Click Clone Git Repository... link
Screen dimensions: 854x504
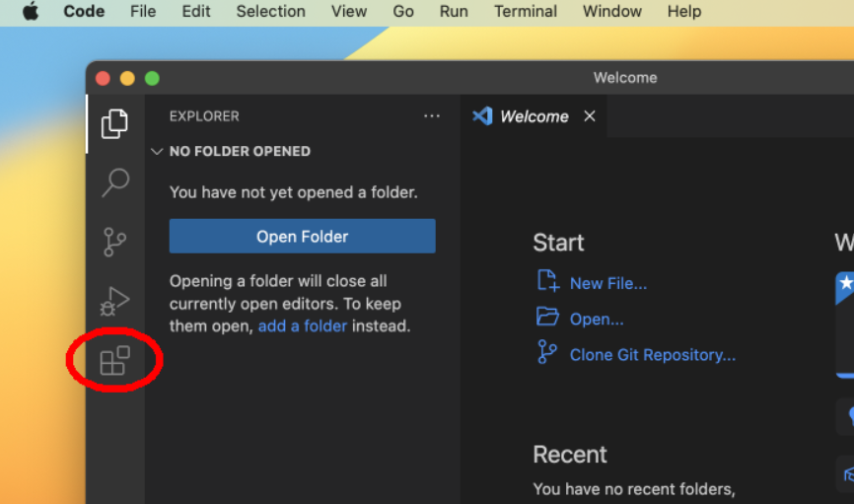pyautogui.click(x=652, y=355)
